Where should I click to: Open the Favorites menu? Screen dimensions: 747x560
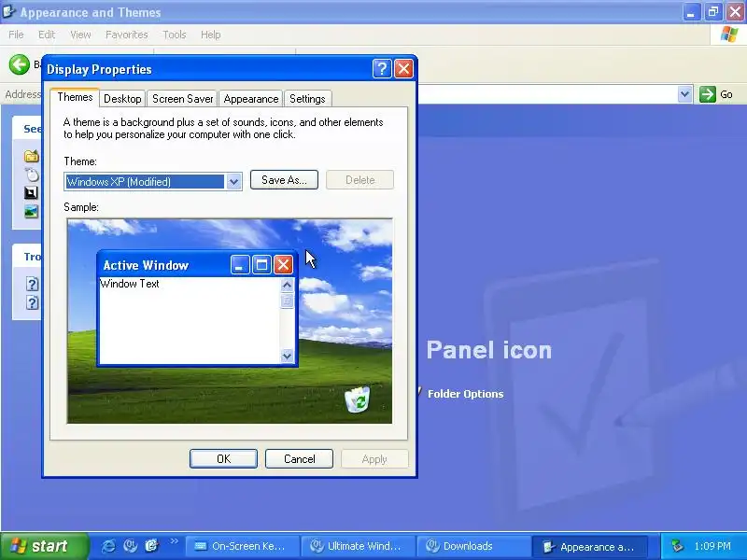pyautogui.click(x=127, y=35)
